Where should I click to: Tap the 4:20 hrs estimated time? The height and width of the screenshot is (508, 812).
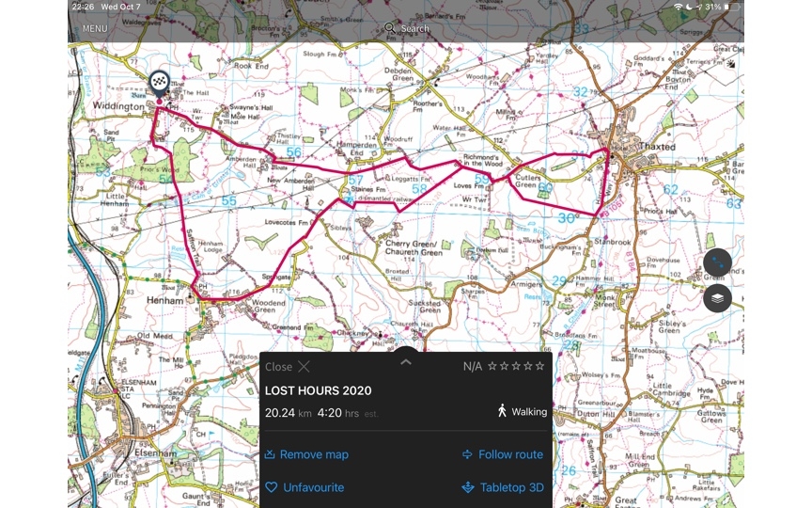pos(337,413)
